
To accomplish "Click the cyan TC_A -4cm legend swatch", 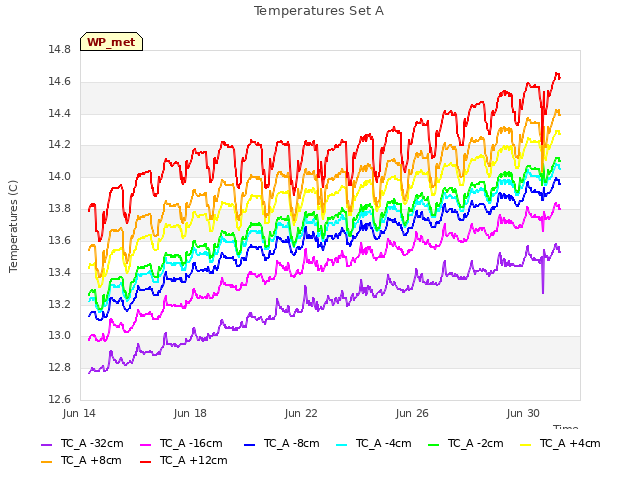I will pos(341,444).
